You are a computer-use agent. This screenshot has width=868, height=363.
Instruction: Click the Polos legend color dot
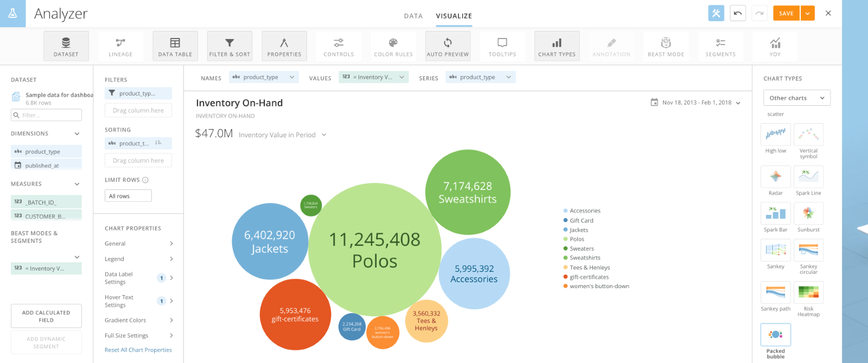coord(566,239)
